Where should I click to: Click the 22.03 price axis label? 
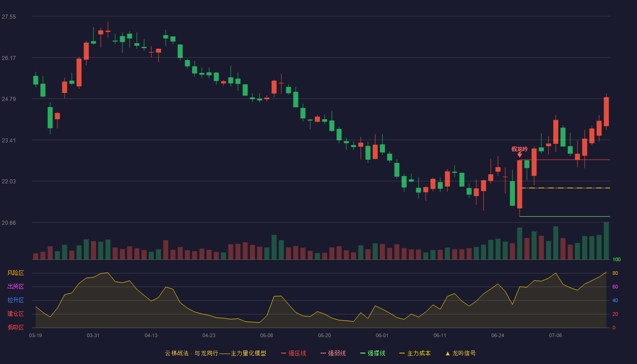click(x=9, y=182)
